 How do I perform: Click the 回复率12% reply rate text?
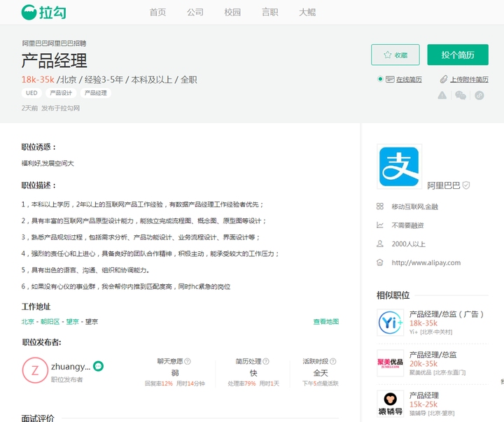[159, 384]
